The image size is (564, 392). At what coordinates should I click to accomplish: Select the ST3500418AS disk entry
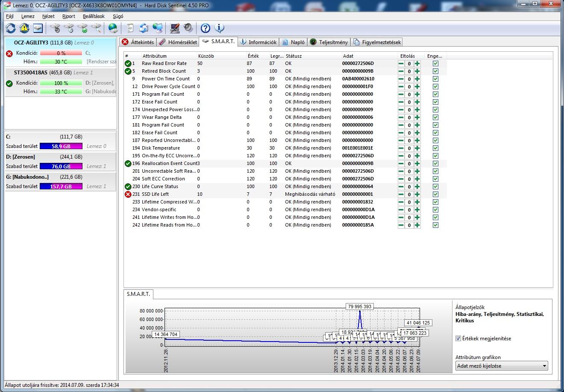coord(61,82)
